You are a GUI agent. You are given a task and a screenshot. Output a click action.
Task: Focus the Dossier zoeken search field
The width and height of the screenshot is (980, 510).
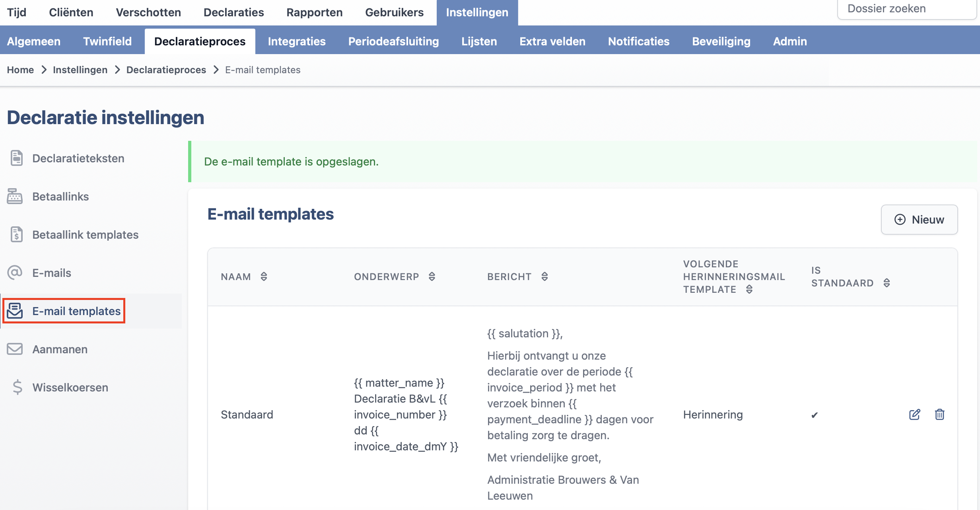point(906,9)
